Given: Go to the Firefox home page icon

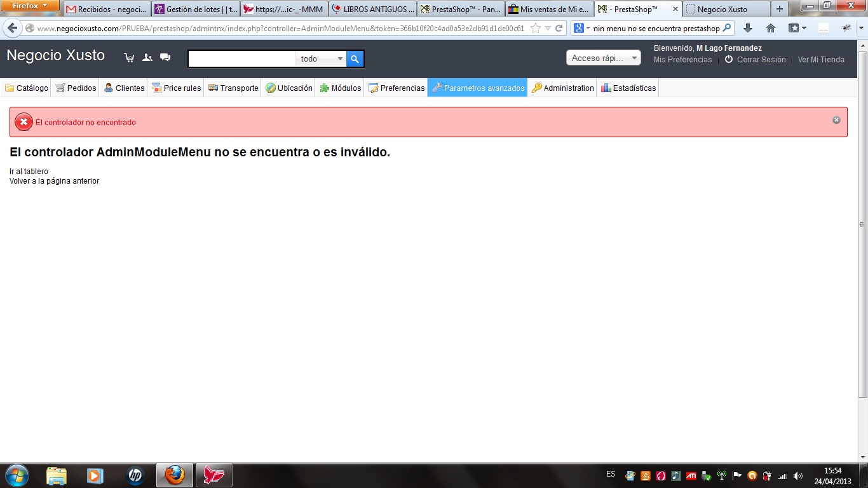Looking at the screenshot, I should pos(771,28).
